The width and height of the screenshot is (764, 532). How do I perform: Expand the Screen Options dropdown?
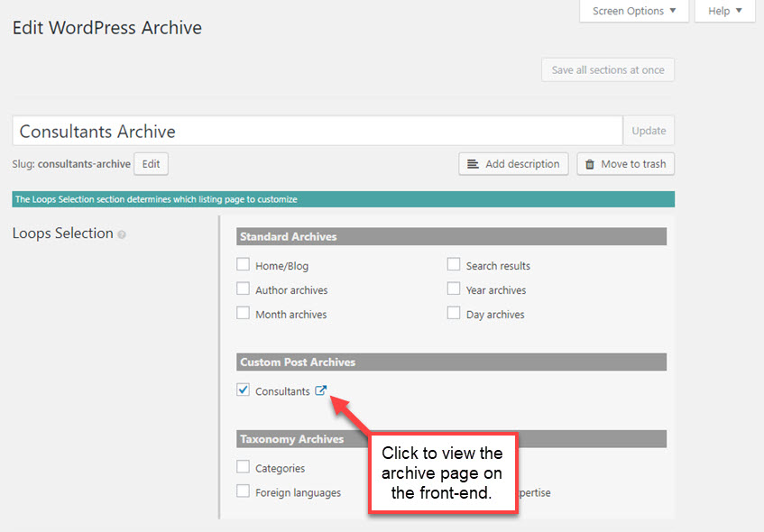click(x=634, y=11)
